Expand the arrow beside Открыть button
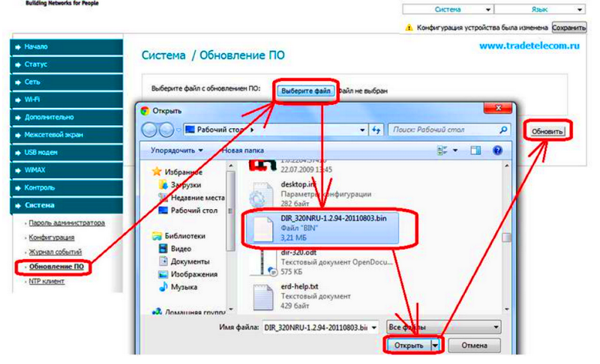The height and width of the screenshot is (364, 600). 435,345
